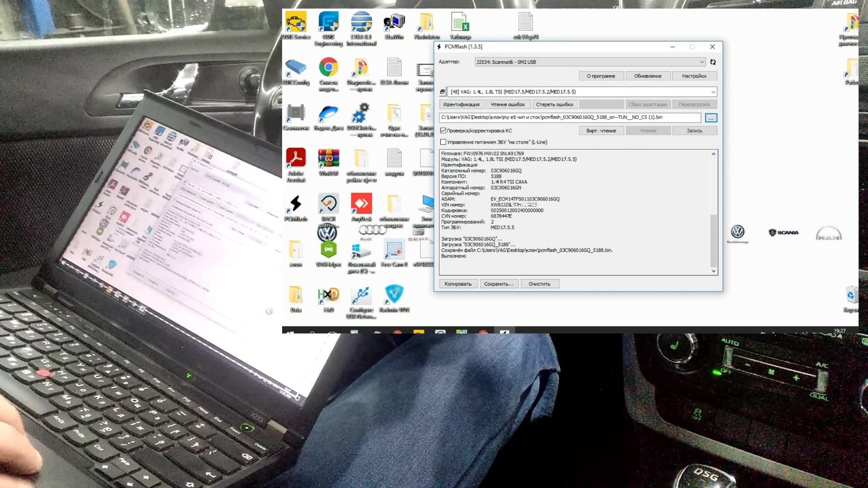Click the Обновление button
The image size is (868, 488).
tap(647, 76)
